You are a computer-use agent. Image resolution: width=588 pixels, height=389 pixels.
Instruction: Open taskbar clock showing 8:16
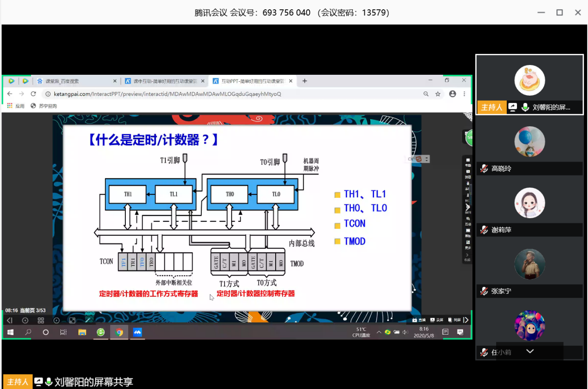424,332
